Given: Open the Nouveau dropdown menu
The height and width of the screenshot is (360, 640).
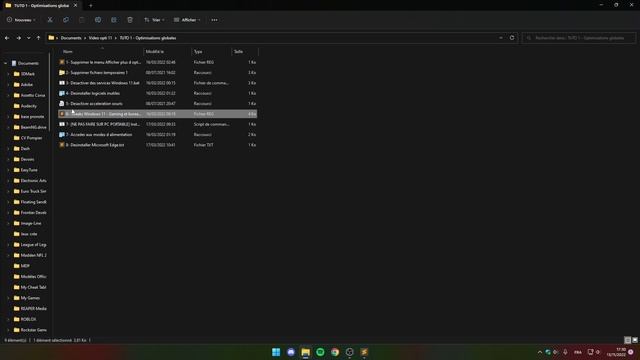Looking at the screenshot, I should point(21,20).
